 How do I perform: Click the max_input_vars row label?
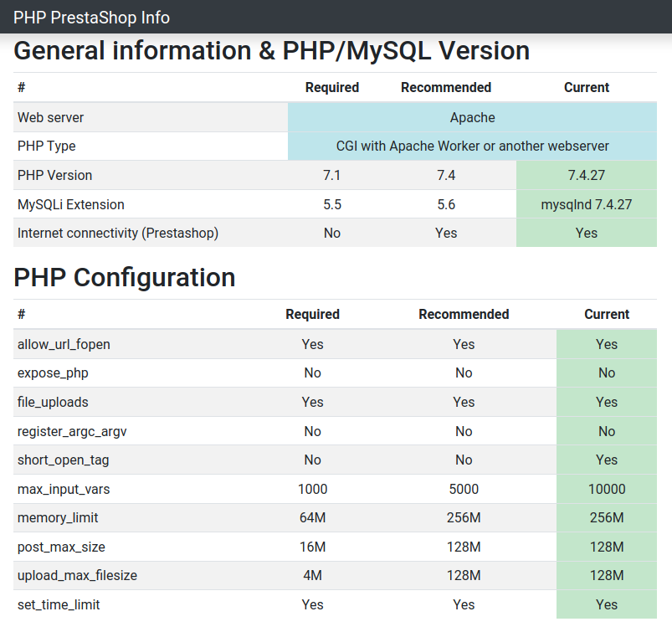click(64, 489)
